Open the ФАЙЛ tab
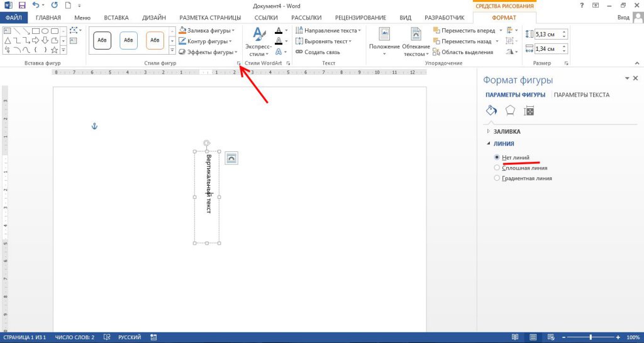The width and height of the screenshot is (644, 343). point(14,18)
